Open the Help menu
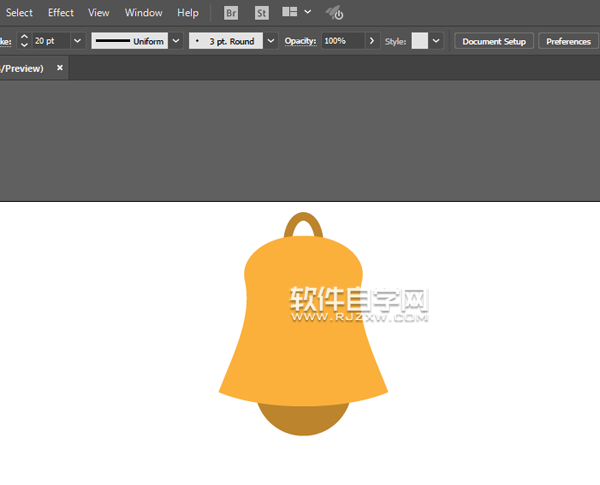 [188, 13]
